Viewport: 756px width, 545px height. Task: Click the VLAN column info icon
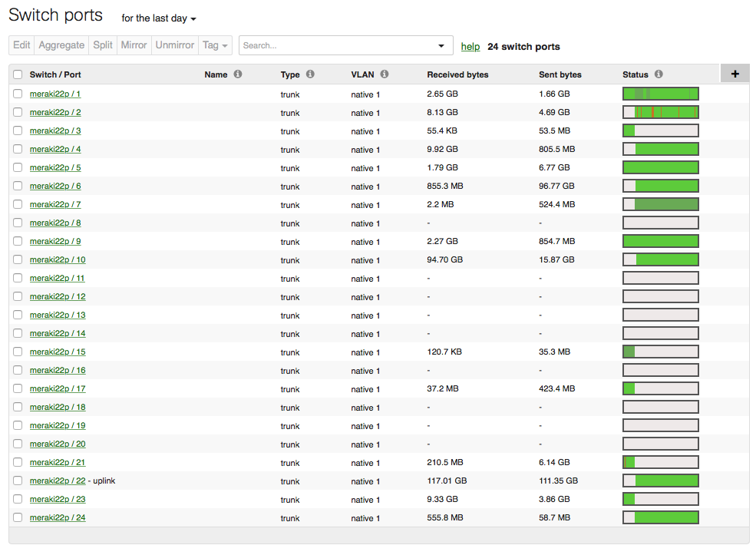pyautogui.click(x=385, y=74)
